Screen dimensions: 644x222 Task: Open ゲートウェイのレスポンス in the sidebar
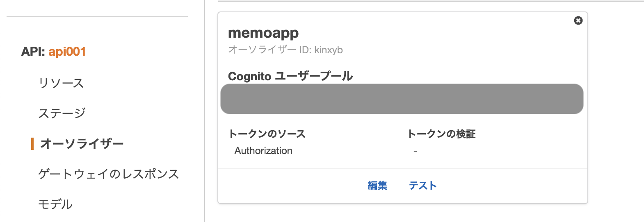tap(109, 174)
